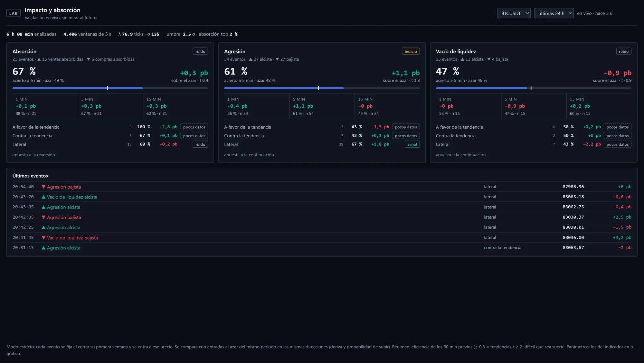This screenshot has height=363, width=644.
Task: Click 'Vacío de liquidez alcista' event label
Action: coord(72,197)
